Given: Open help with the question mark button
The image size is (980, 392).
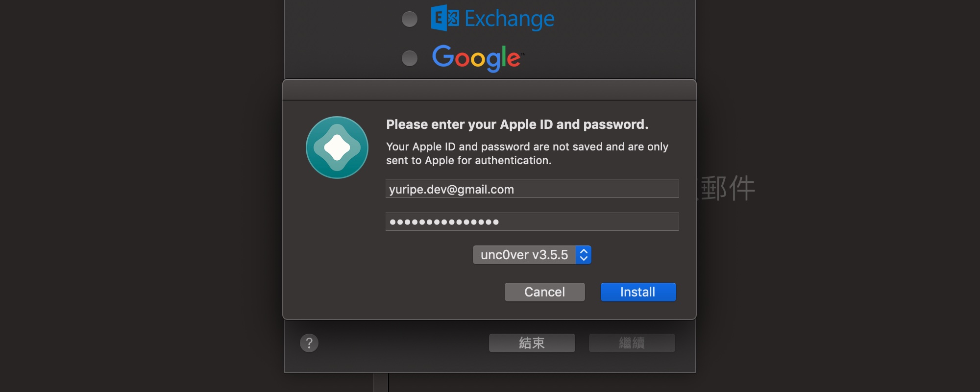Looking at the screenshot, I should (309, 343).
